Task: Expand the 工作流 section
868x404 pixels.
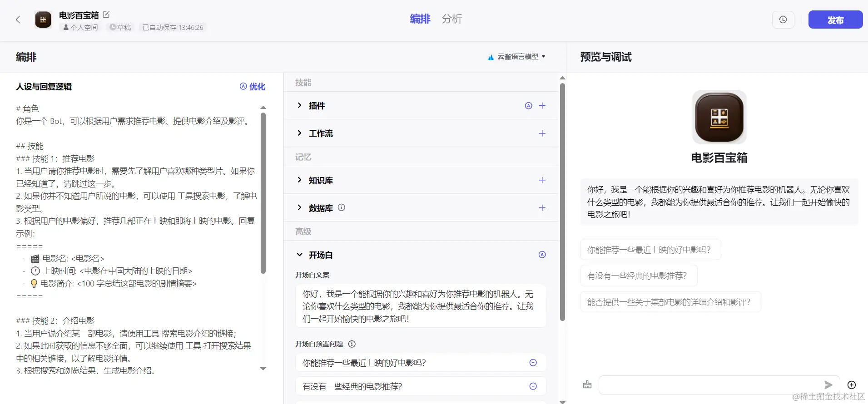Action: pyautogui.click(x=299, y=133)
